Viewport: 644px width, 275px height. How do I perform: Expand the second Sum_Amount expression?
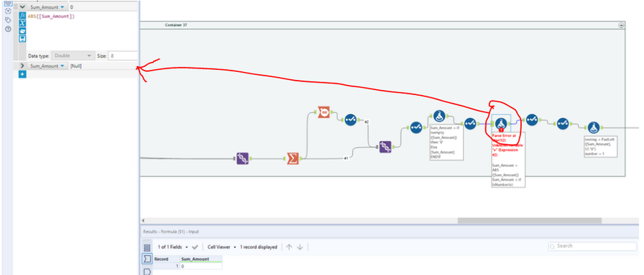(x=22, y=66)
